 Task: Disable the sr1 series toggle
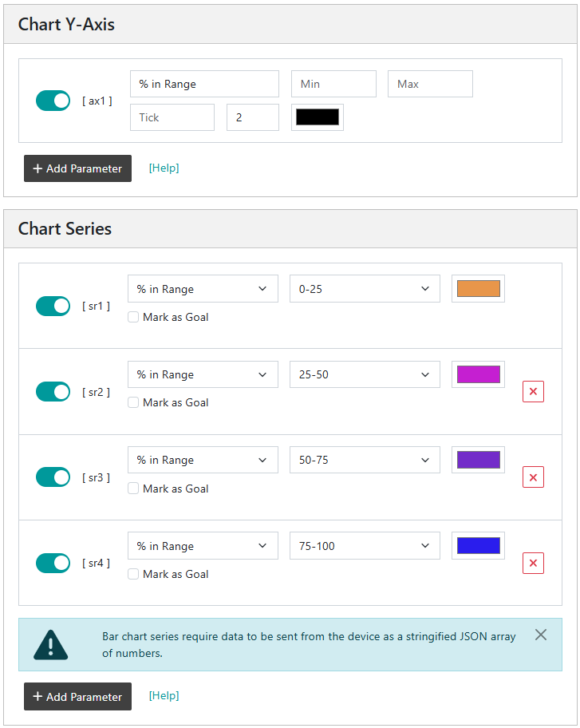coord(53,306)
